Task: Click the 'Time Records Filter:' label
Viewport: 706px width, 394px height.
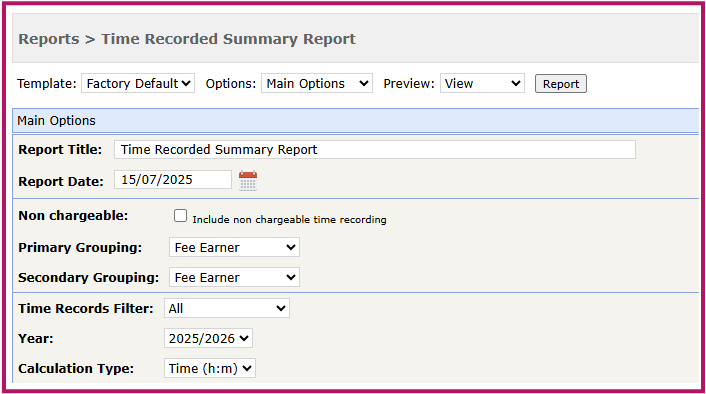Action: [86, 308]
